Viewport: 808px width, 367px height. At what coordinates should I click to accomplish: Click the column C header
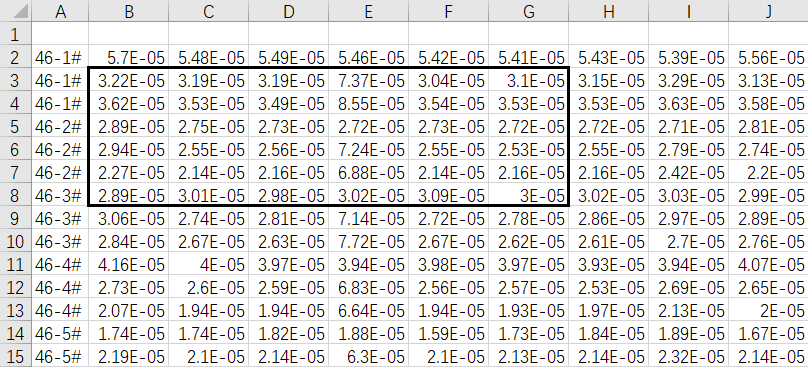tap(209, 11)
